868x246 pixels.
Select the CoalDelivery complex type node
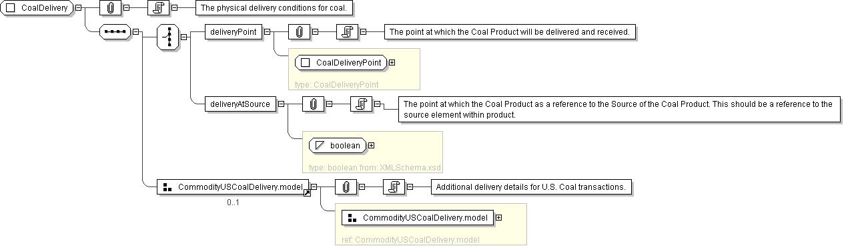[x=37, y=8]
